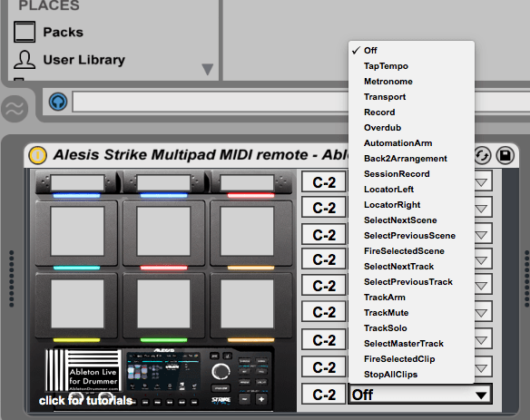Screen dimensions: 530x420
Task: Toggle the preview headphone button
Action: point(58,102)
